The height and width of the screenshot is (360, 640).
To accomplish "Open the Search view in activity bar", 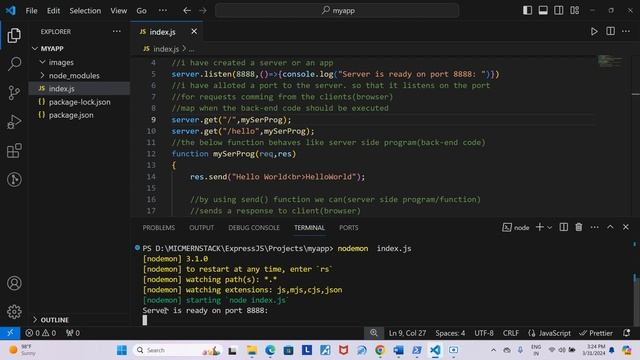I will 14,64.
